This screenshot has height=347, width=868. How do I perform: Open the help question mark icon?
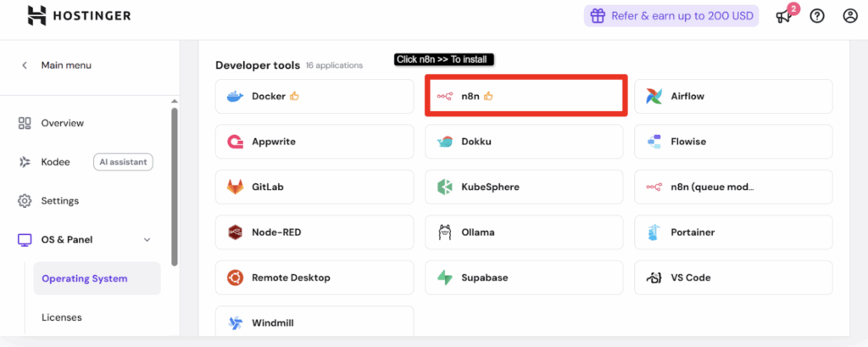(x=817, y=16)
